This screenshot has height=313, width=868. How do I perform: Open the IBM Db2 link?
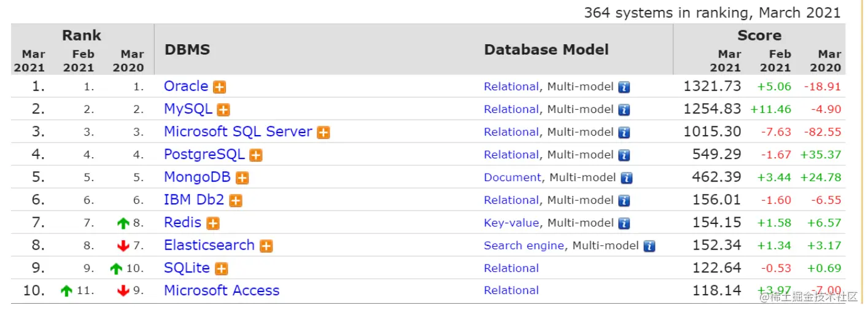click(194, 200)
